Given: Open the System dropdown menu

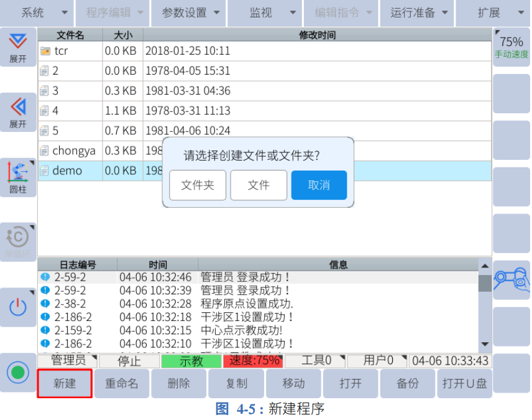Looking at the screenshot, I should click(37, 12).
